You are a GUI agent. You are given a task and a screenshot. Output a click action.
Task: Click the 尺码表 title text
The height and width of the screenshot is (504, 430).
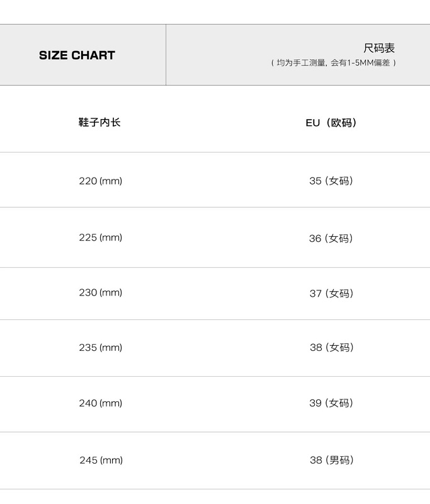[379, 49]
